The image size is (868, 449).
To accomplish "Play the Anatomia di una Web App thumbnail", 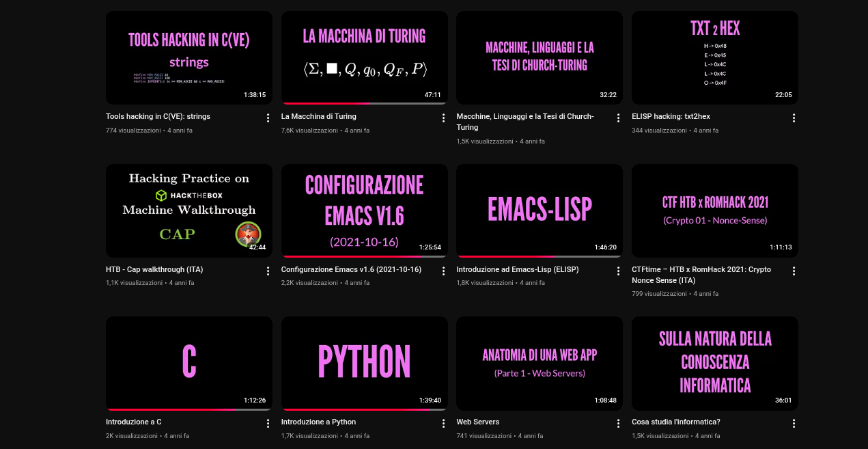I will click(540, 363).
